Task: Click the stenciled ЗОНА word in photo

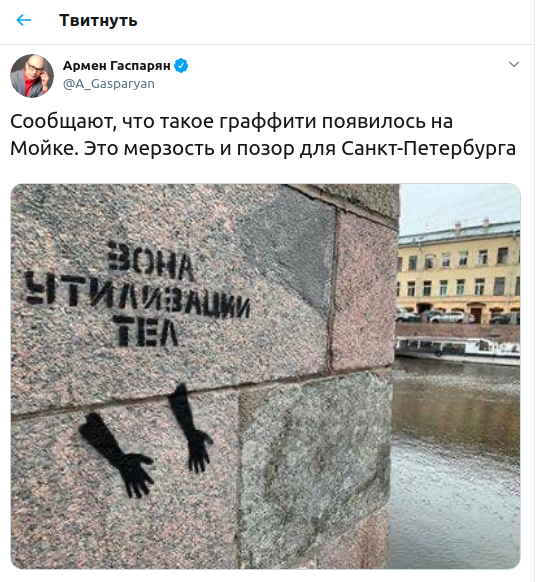Action: (150, 261)
